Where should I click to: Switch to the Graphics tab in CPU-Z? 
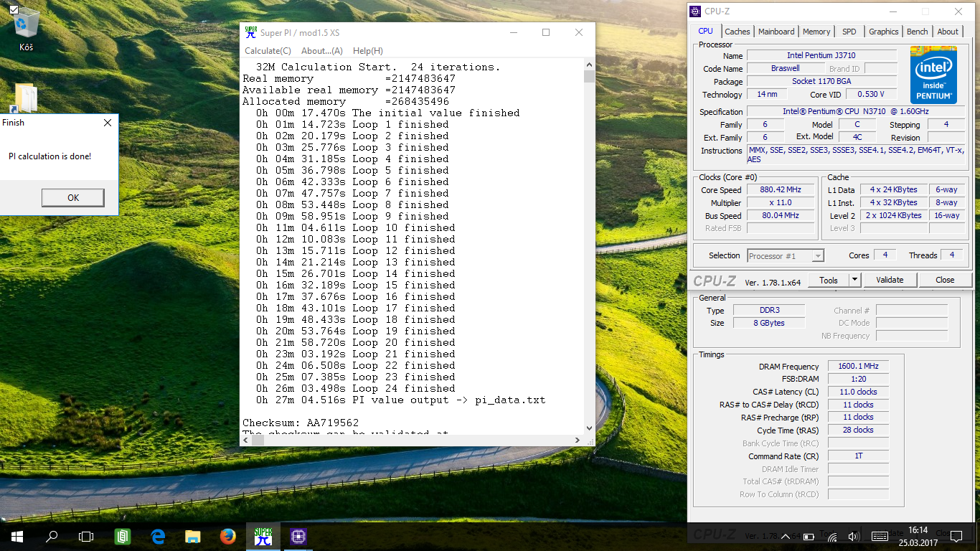[883, 32]
